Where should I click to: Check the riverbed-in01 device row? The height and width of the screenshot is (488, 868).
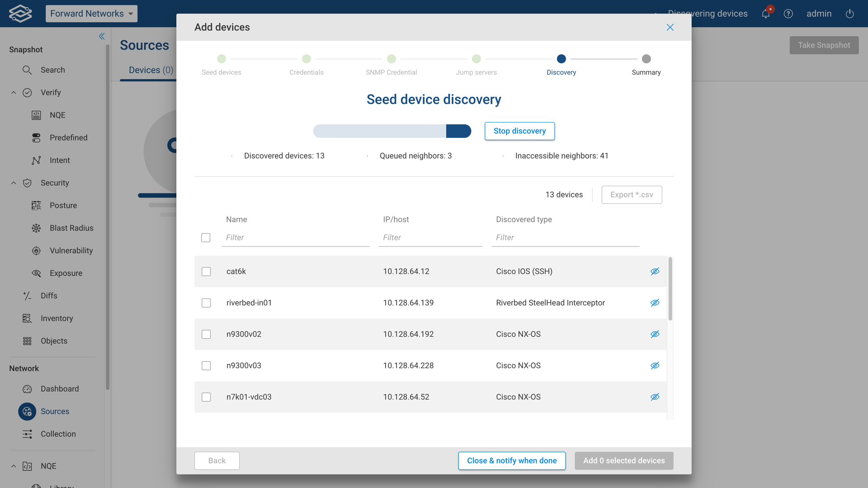206,303
